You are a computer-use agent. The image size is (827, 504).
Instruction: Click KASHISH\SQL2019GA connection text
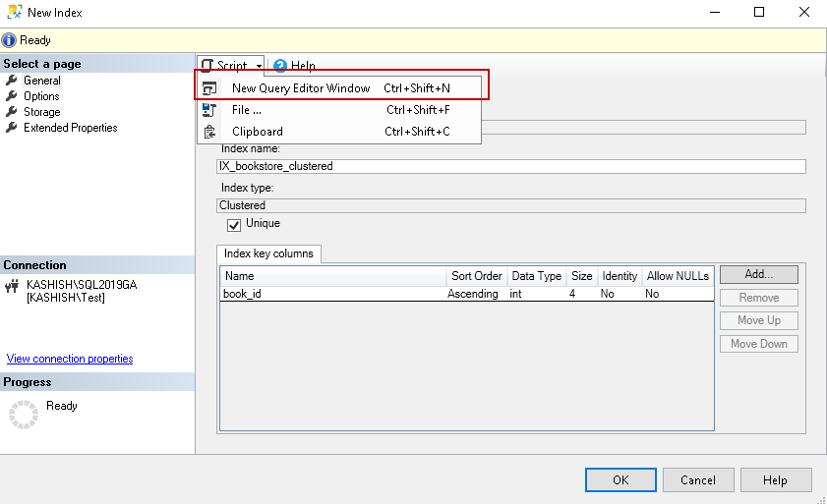coord(82,285)
